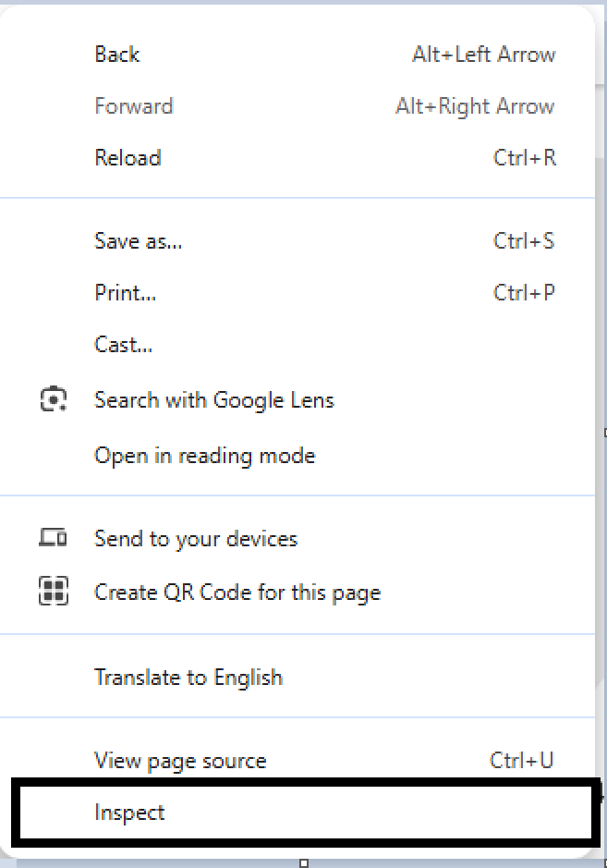Create QR Code for this page

coord(237,592)
